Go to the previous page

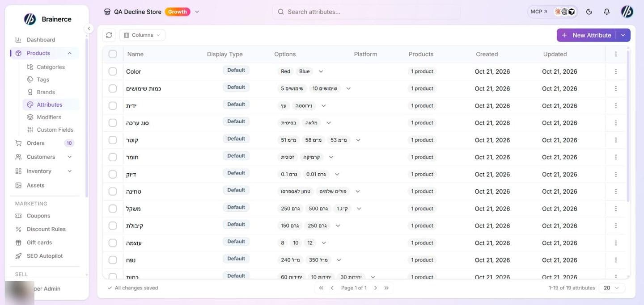coord(332,288)
